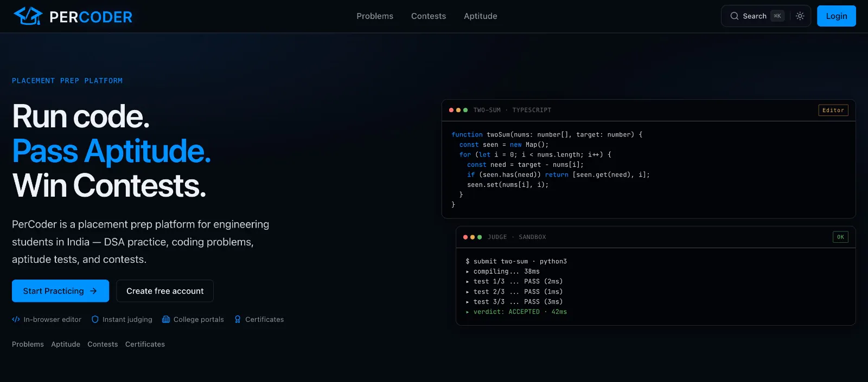
Task: Open the Aptitude nav menu item
Action: click(x=481, y=16)
